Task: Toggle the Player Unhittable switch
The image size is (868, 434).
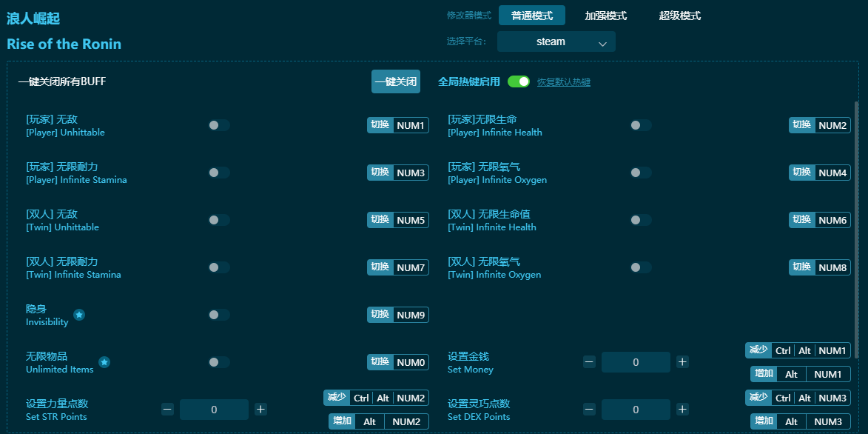Action: click(219, 124)
